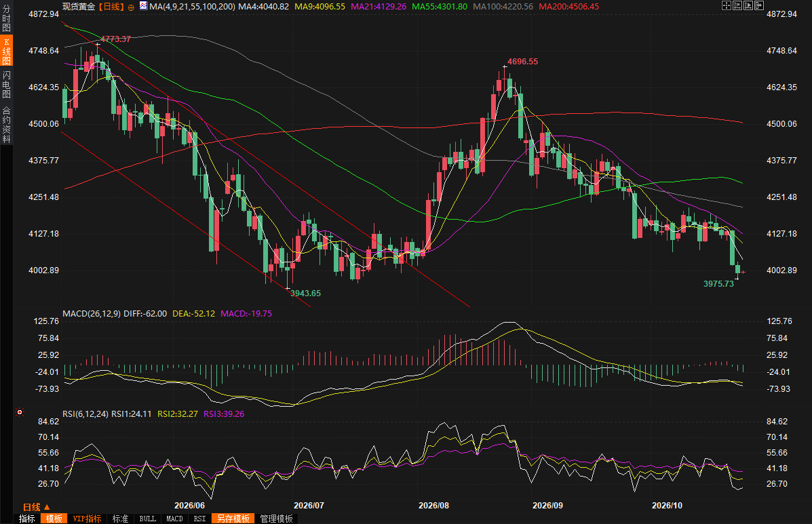Viewport: 812px width, 524px height.
Task: Click the export panel arrow icon at top right
Action: pyautogui.click(x=758, y=5)
